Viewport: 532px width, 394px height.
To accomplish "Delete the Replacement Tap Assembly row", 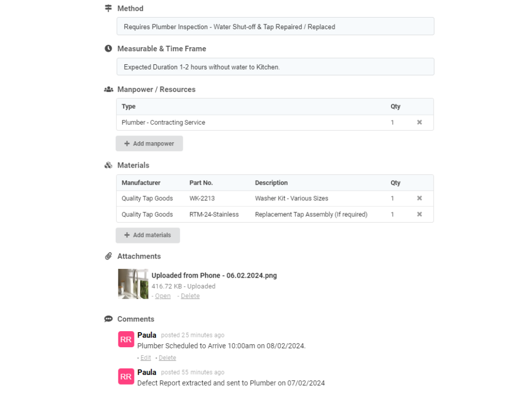I will tap(419, 214).
